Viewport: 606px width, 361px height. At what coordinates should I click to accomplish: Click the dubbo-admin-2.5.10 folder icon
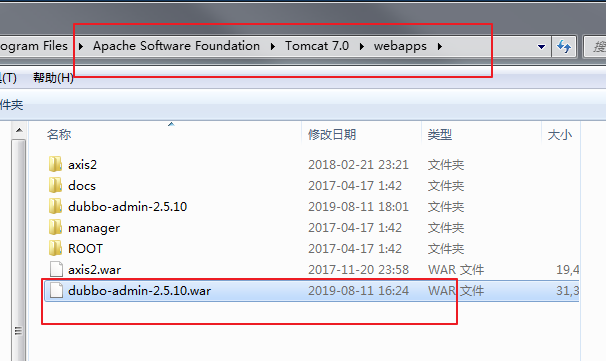pyautogui.click(x=55, y=206)
